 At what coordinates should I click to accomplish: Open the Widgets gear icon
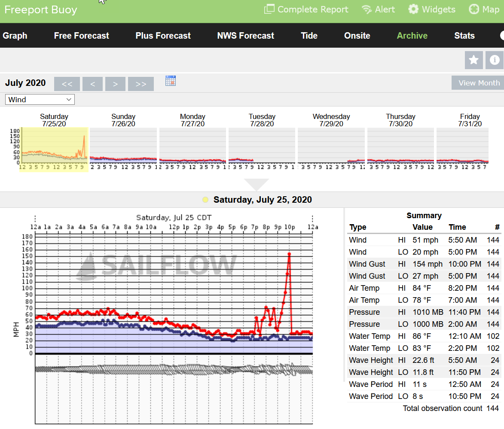[413, 9]
